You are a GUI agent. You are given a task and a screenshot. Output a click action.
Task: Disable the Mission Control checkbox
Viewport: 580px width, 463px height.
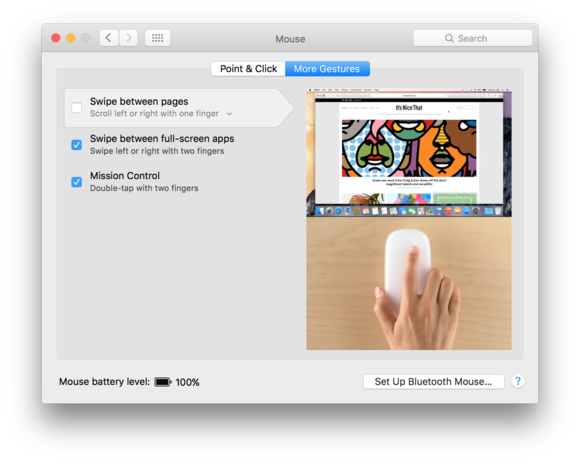[x=77, y=182]
